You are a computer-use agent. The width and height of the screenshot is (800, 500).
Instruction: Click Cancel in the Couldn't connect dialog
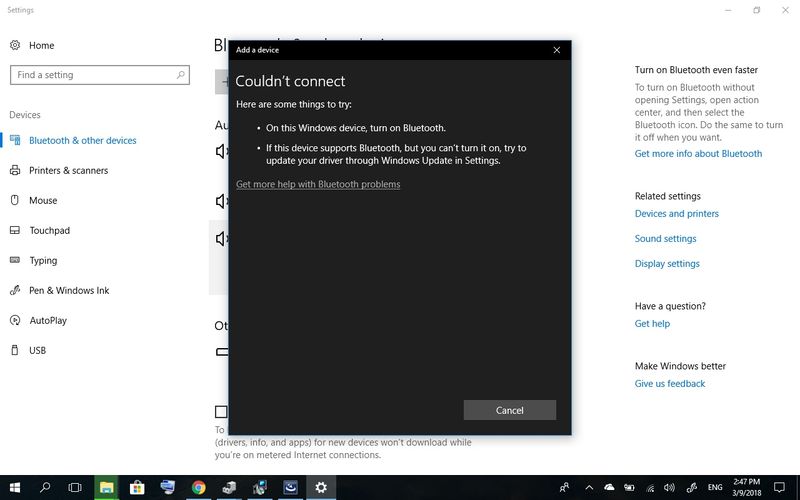pos(510,410)
